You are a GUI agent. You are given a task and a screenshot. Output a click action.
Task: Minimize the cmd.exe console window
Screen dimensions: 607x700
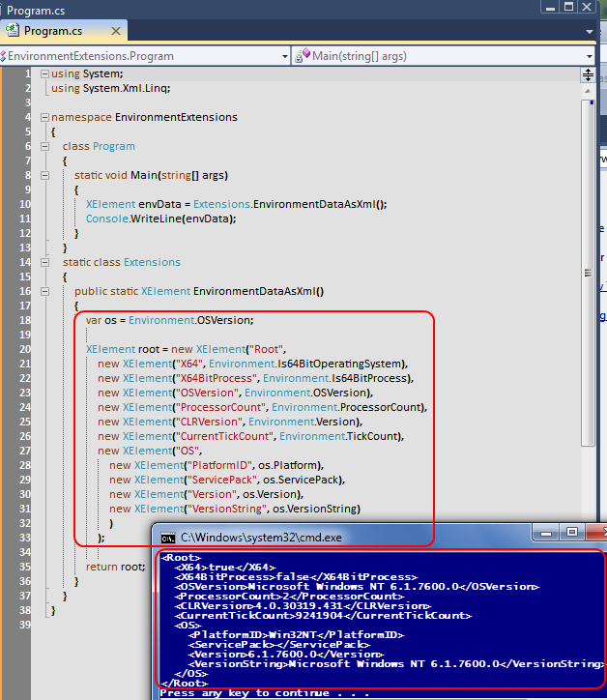point(546,533)
